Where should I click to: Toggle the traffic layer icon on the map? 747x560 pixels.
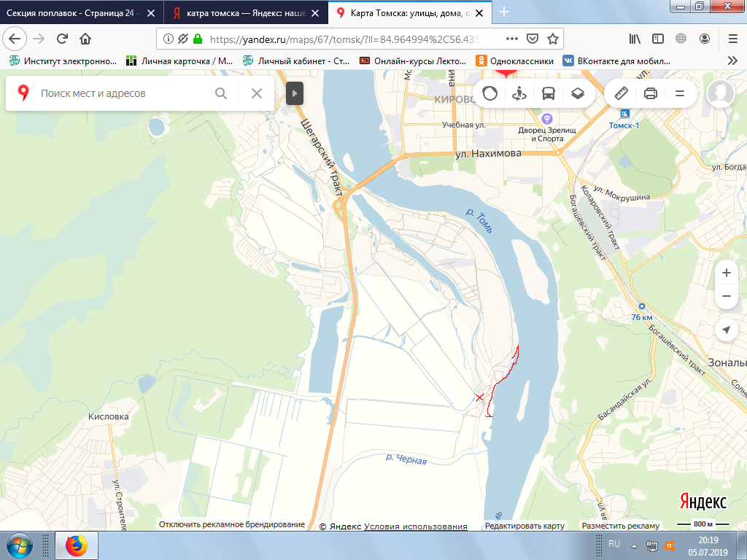click(x=489, y=93)
